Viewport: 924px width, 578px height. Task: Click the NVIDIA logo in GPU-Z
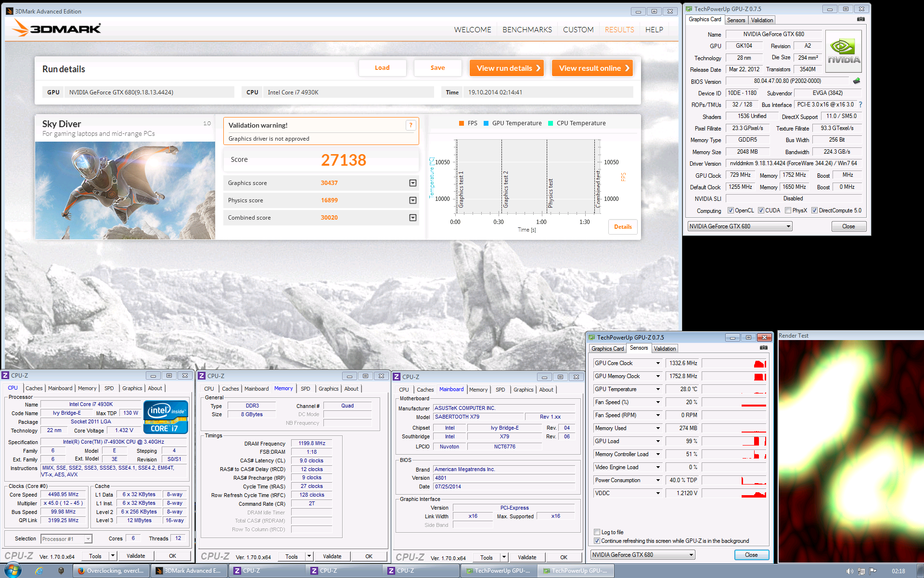[844, 52]
